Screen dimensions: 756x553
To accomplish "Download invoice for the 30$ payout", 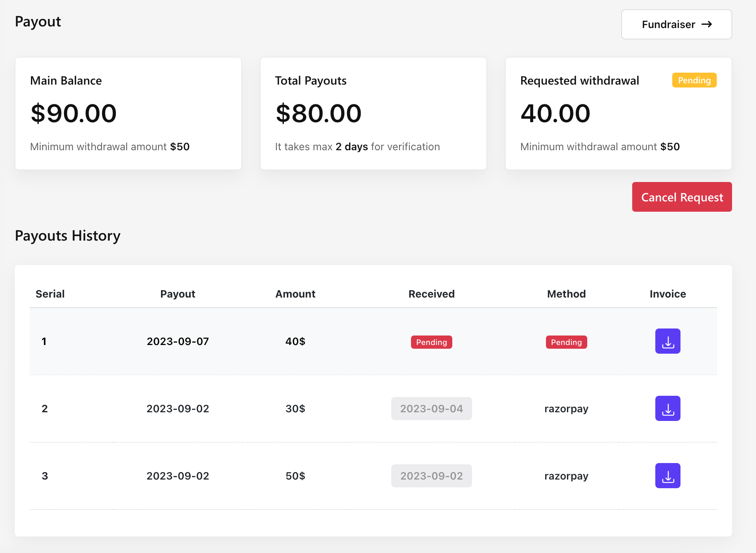I will click(668, 409).
